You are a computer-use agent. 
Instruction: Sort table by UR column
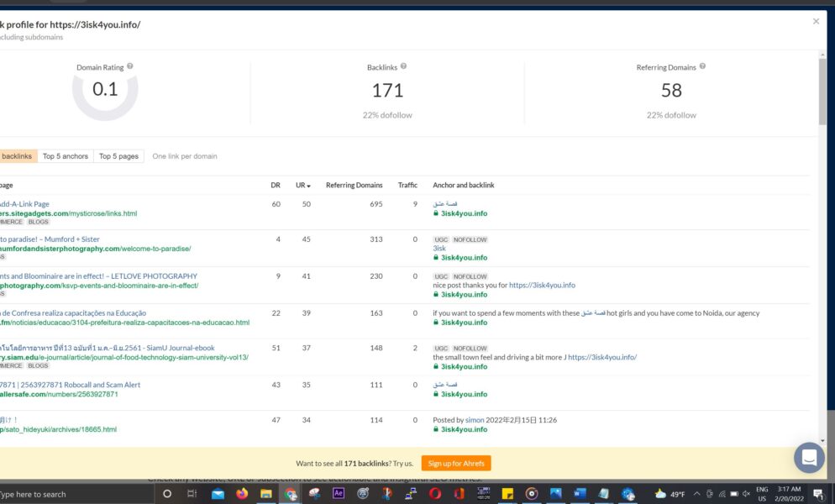pyautogui.click(x=302, y=185)
